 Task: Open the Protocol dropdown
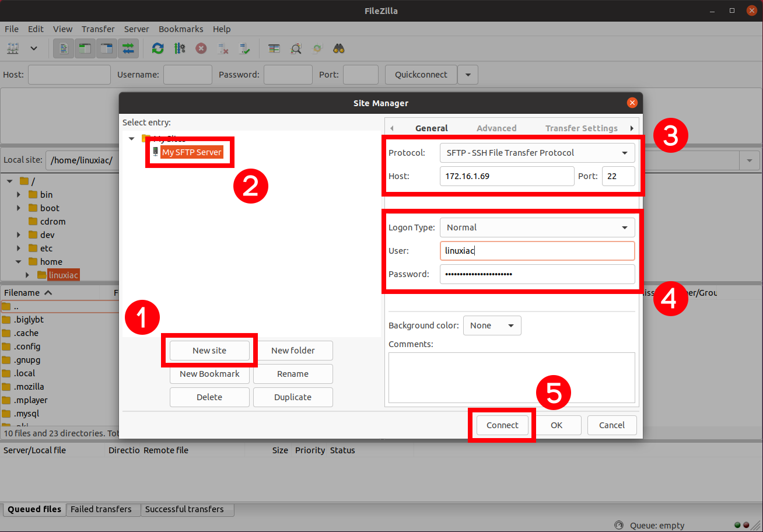pyautogui.click(x=537, y=152)
